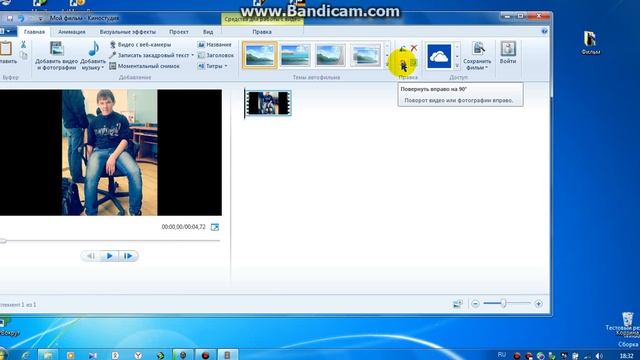
Task: Click the next frame button
Action: (128, 256)
